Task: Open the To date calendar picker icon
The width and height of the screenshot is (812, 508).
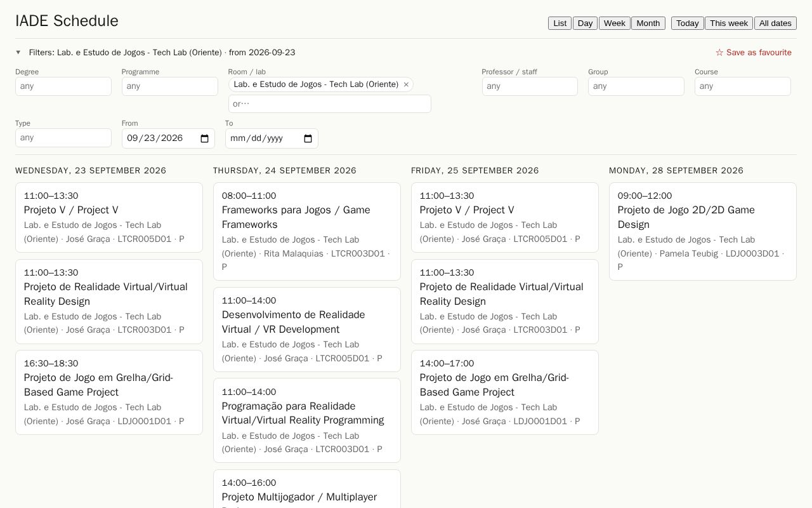Action: pyautogui.click(x=308, y=138)
